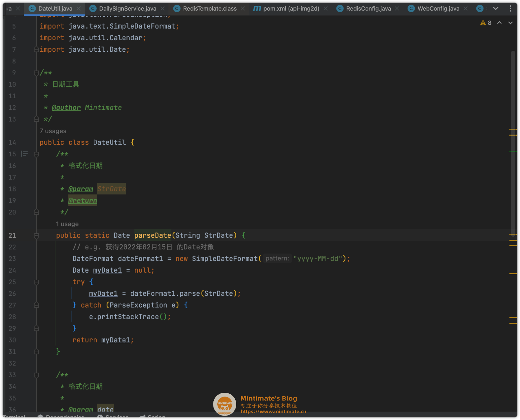Screen dimensions: 520x420
Task: Click the highlighted @return tag
Action: (82, 201)
